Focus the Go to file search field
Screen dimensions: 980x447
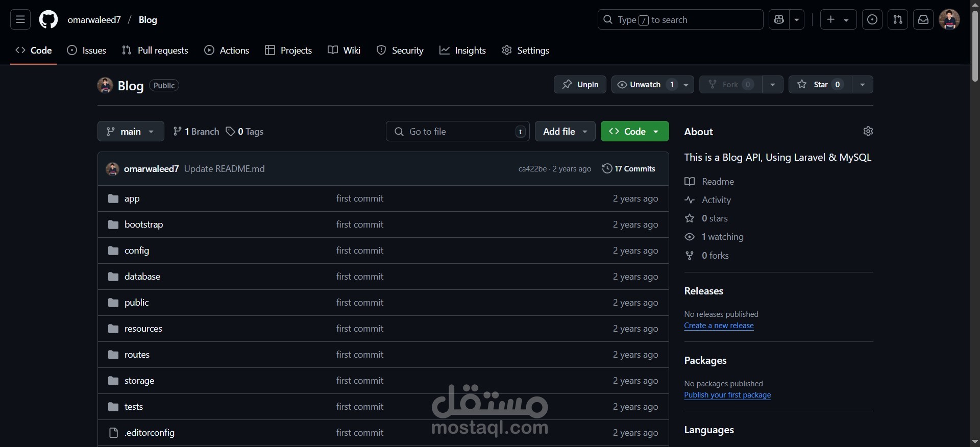(458, 131)
